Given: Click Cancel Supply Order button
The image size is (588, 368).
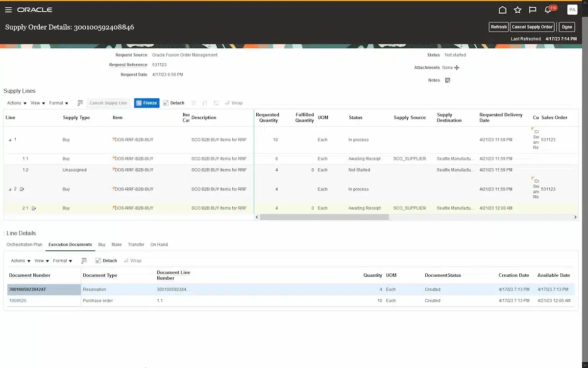Looking at the screenshot, I should 533,27.
